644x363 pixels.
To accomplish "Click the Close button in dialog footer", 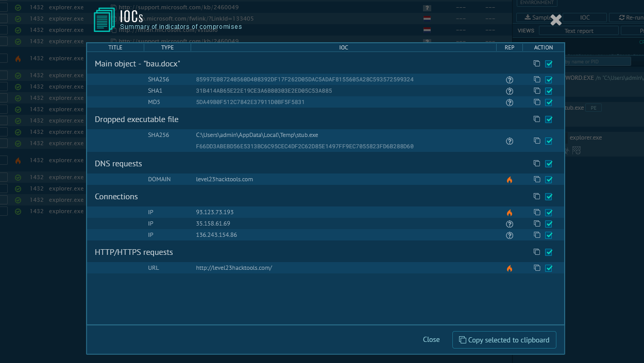I will tap(431, 340).
